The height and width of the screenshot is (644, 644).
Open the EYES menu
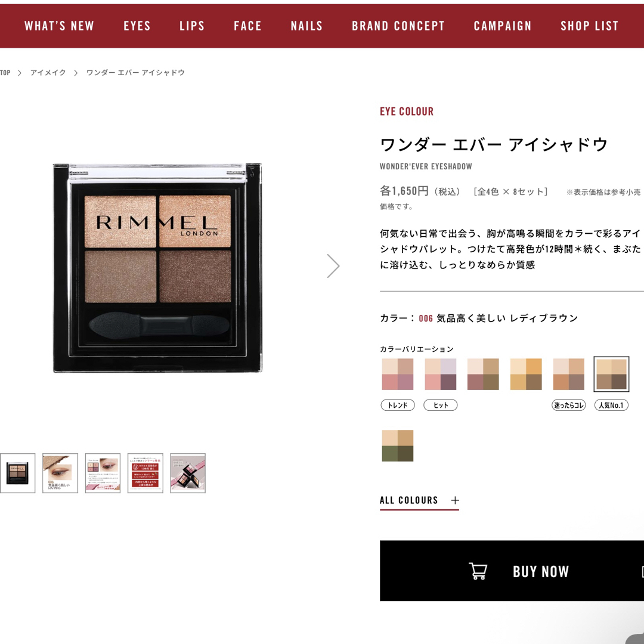pos(137,26)
